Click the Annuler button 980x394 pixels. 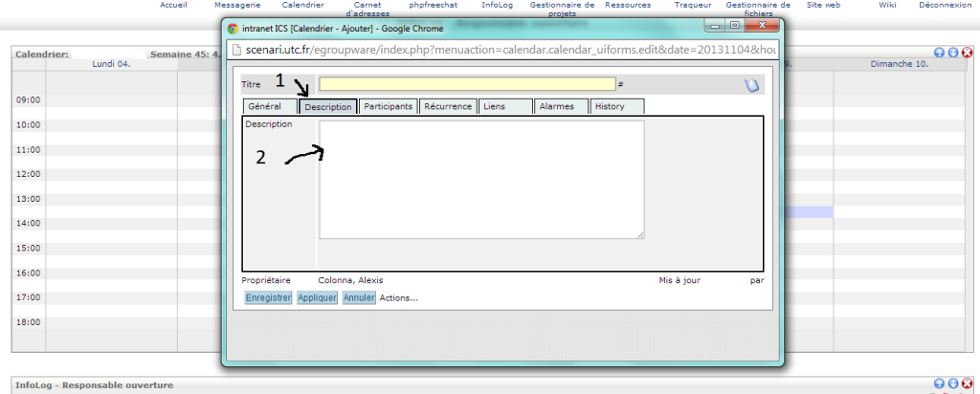coord(359,297)
